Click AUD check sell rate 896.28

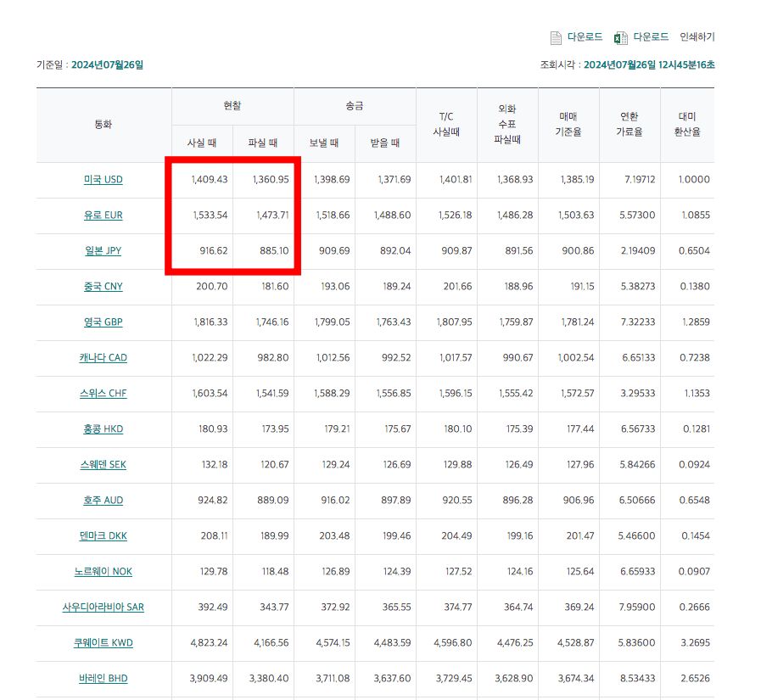click(x=518, y=500)
